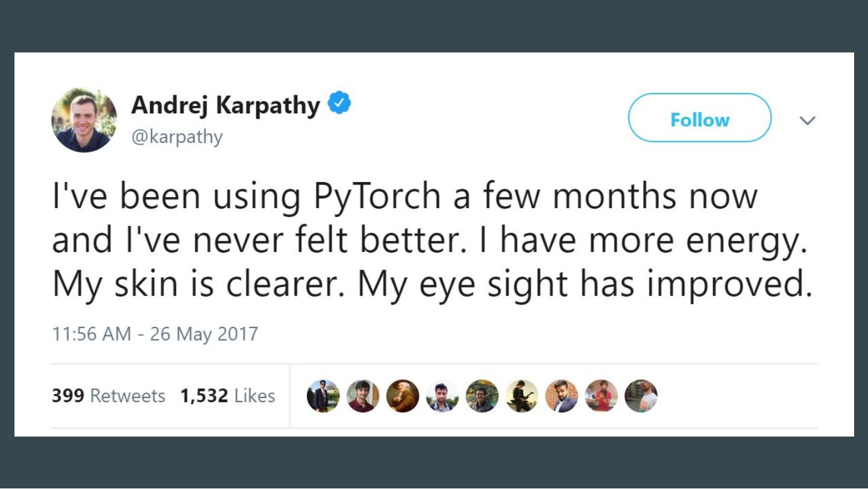
Task: Open the Andrej Karpathy display name link
Action: 225,106
